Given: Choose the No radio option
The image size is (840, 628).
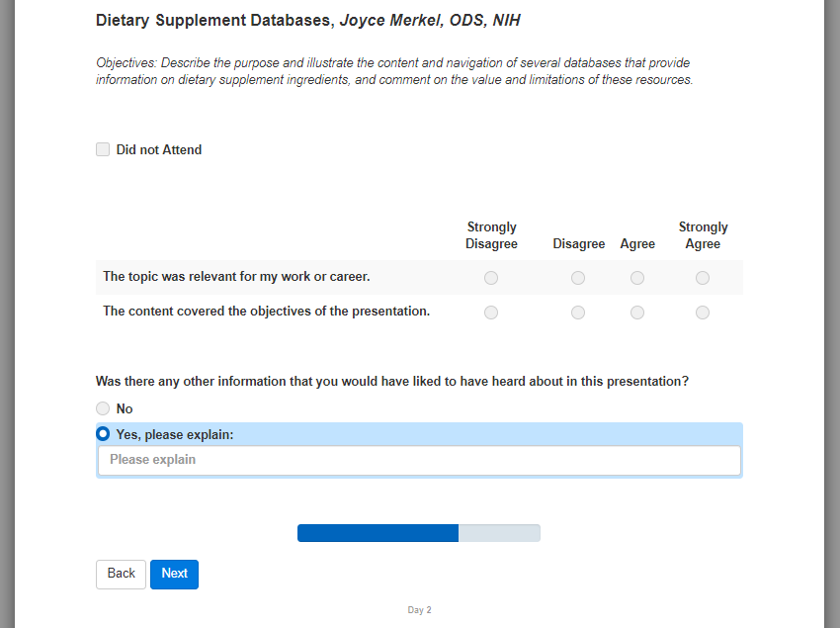Looking at the screenshot, I should point(103,408).
